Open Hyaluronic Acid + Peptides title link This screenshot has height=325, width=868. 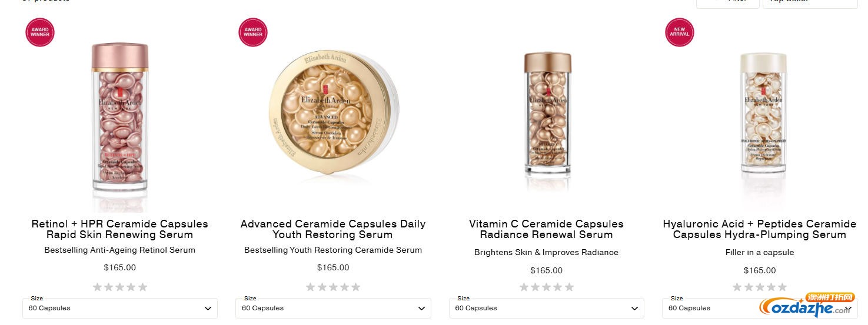(x=759, y=229)
